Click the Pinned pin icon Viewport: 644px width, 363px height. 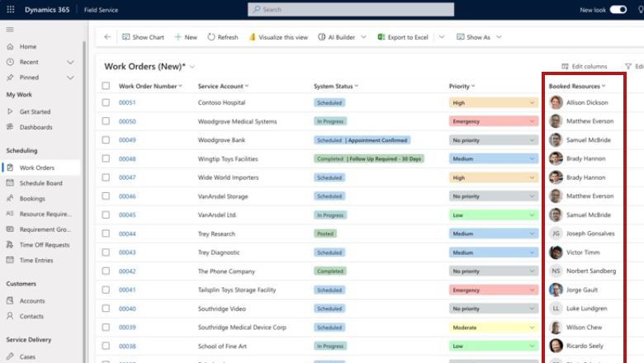[10, 77]
